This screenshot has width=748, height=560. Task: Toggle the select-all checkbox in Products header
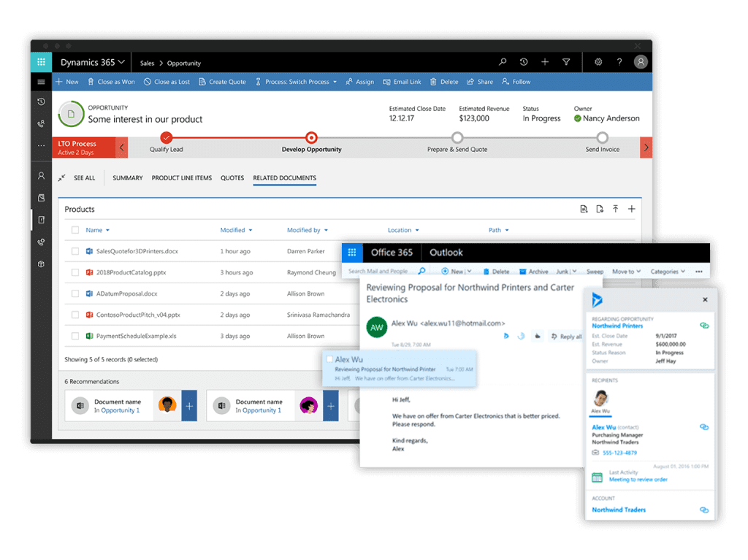75,230
